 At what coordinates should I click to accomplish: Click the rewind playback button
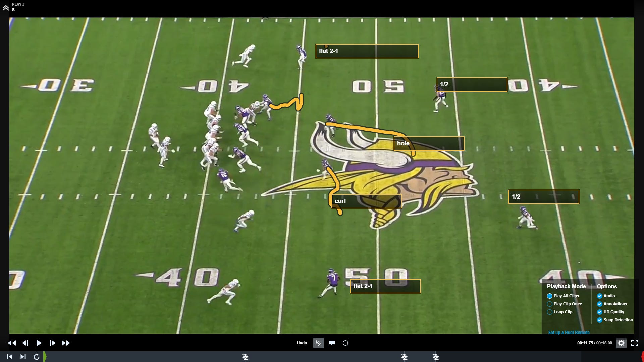(12, 343)
